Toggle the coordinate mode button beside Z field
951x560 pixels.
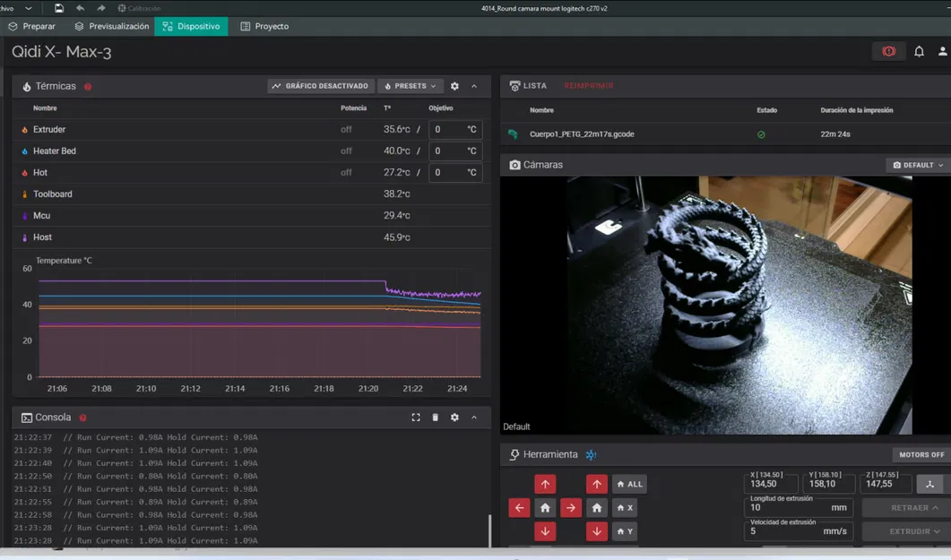(x=929, y=485)
